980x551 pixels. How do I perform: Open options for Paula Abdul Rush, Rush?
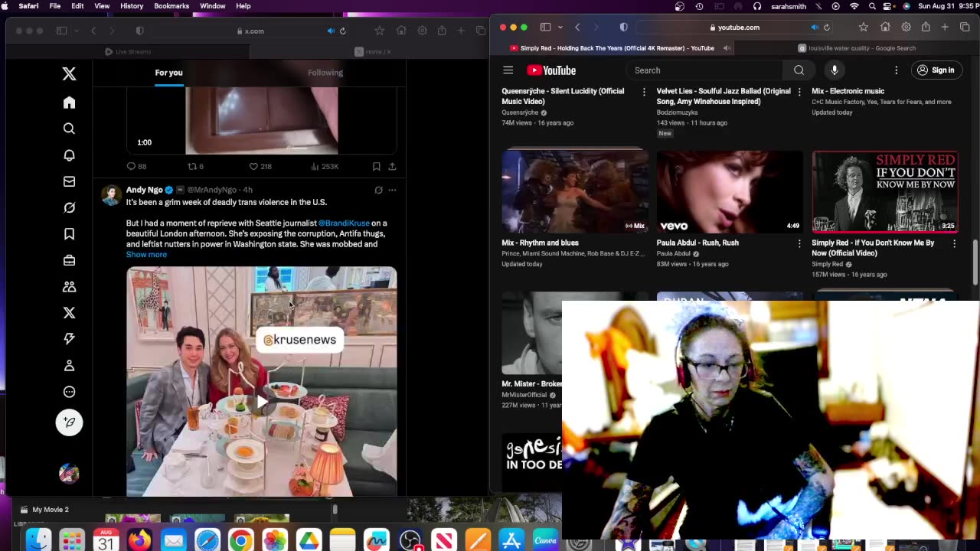[x=799, y=243]
